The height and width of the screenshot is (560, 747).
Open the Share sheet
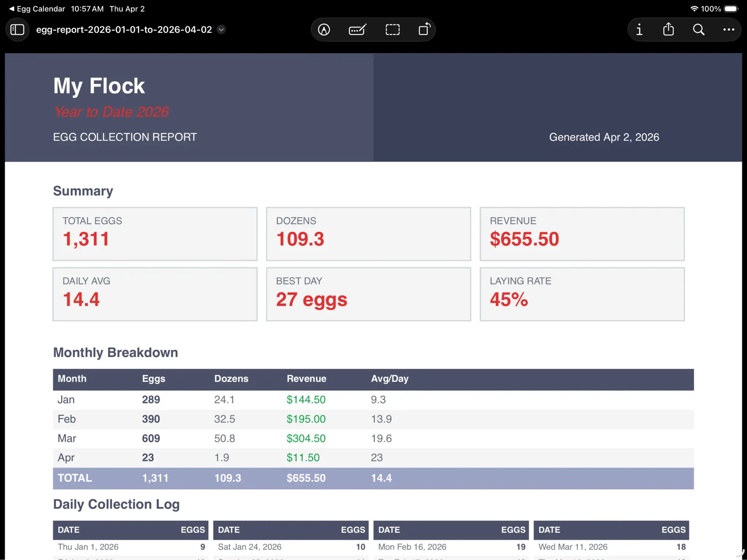coord(668,29)
